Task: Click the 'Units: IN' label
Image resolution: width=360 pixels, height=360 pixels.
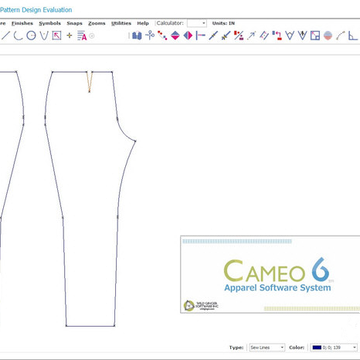Action: [224, 23]
